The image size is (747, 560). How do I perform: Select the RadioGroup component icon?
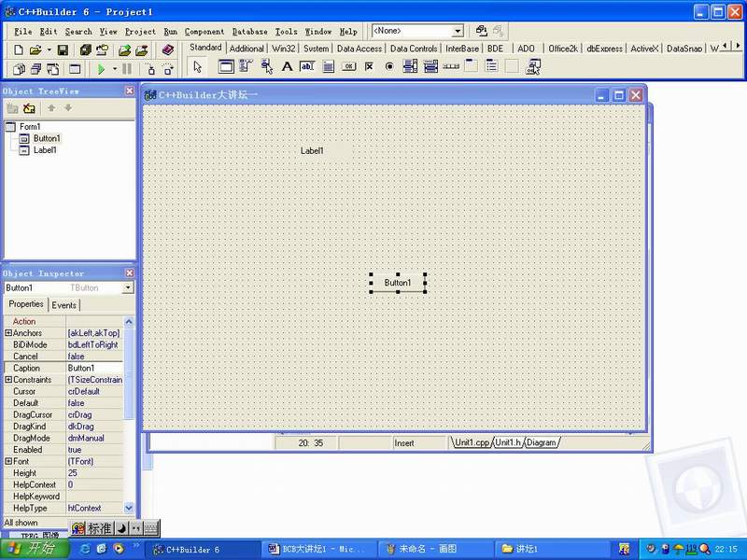pos(492,65)
